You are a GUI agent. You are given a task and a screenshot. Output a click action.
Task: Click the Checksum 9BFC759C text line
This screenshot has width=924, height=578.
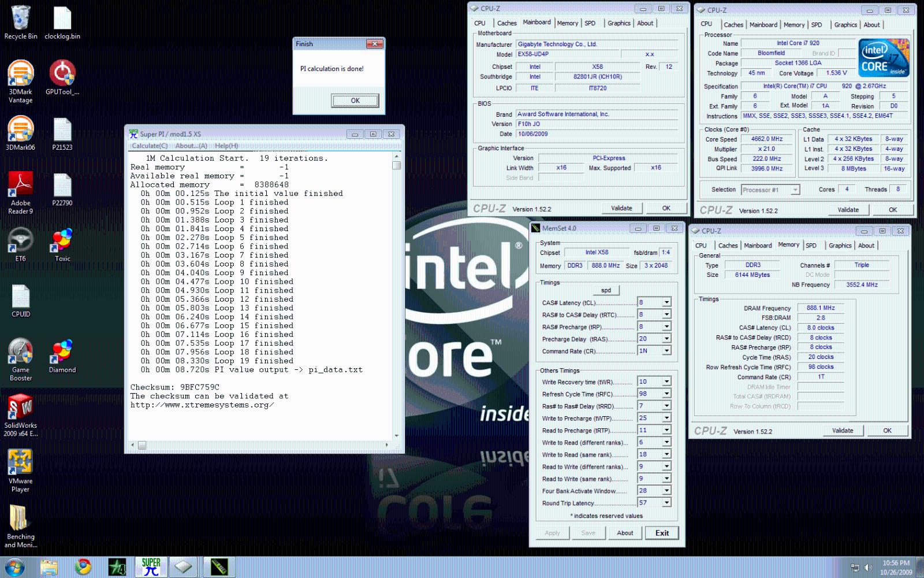click(x=175, y=387)
